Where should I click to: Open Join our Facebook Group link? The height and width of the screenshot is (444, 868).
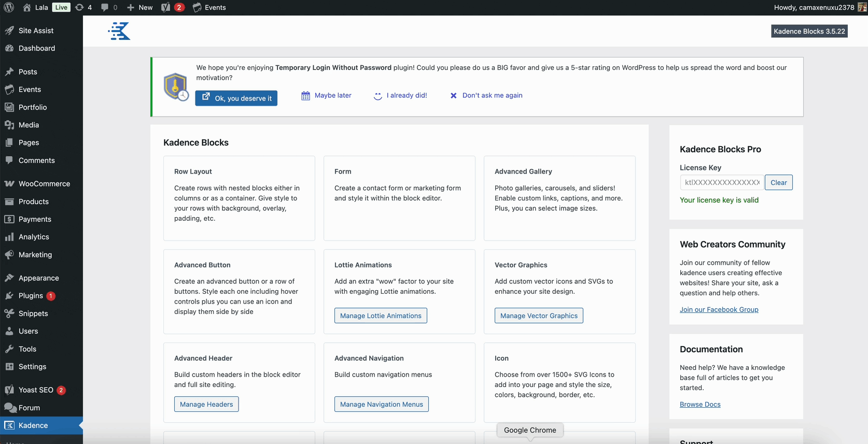tap(719, 310)
